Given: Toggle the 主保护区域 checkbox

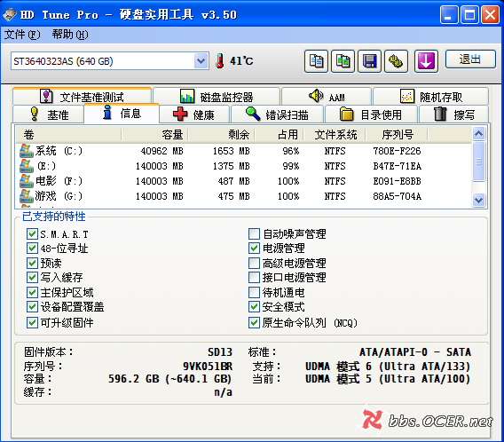Looking at the screenshot, I should [32, 292].
